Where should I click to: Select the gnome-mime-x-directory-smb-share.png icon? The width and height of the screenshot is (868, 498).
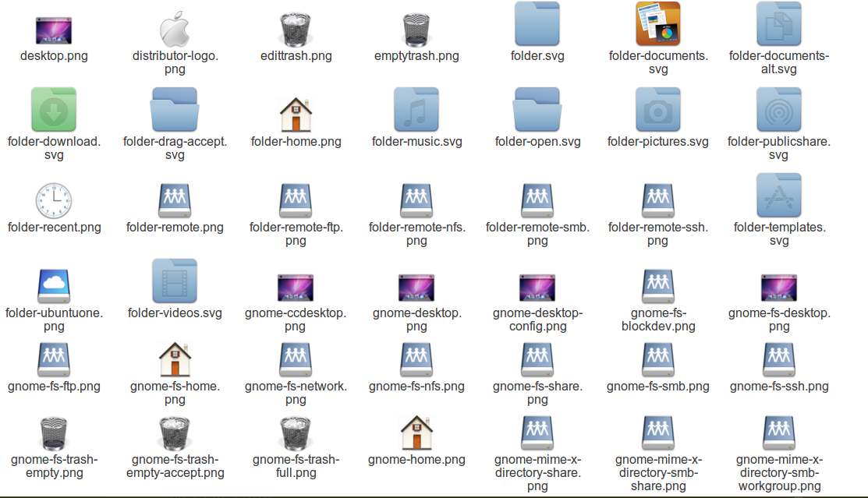click(x=658, y=433)
